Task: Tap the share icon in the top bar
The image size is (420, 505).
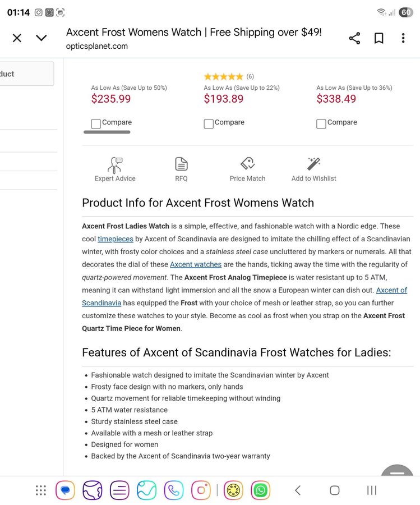Action: point(354,38)
